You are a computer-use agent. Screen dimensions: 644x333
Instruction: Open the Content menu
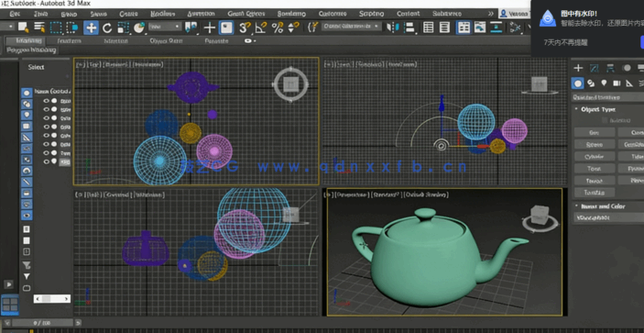[408, 14]
